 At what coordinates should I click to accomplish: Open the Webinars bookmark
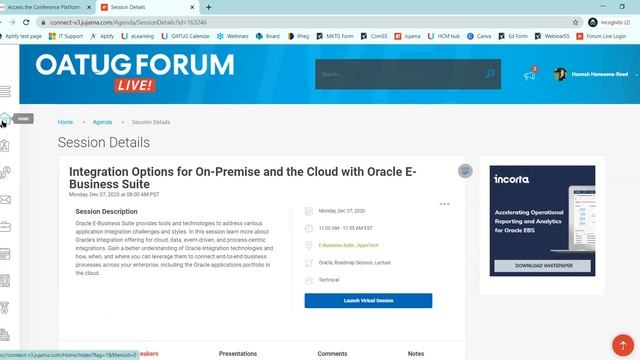(233, 36)
